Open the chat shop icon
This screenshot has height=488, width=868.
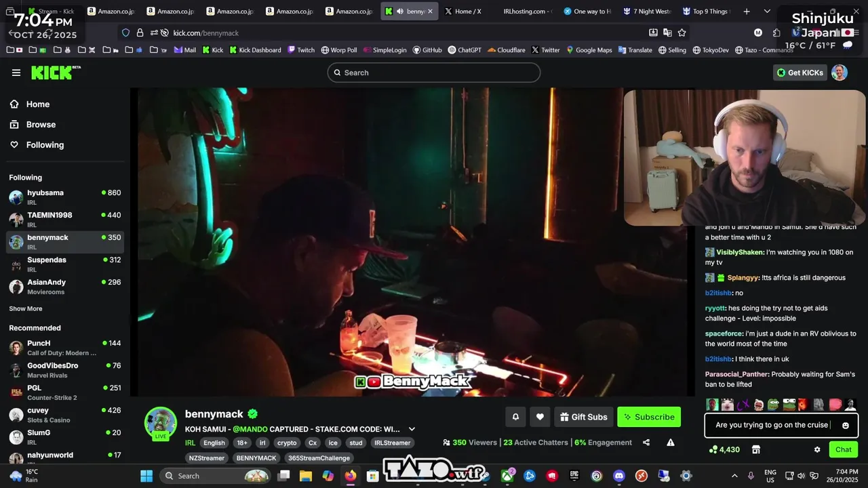tap(756, 449)
